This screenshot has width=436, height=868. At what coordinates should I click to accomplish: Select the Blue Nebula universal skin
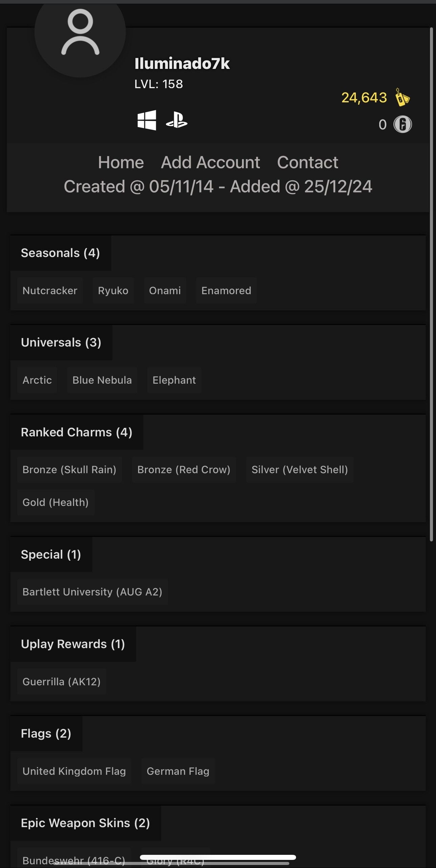click(x=102, y=380)
